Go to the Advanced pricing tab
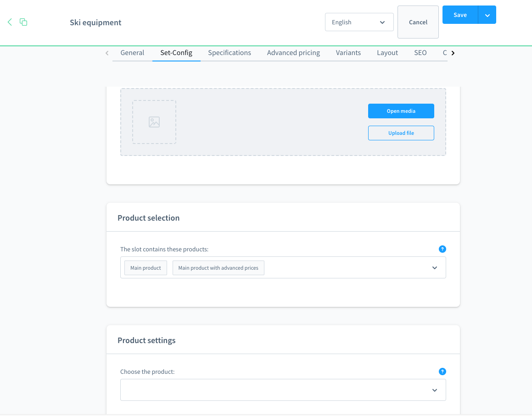Screen dimensions: 532x416 click(x=293, y=53)
